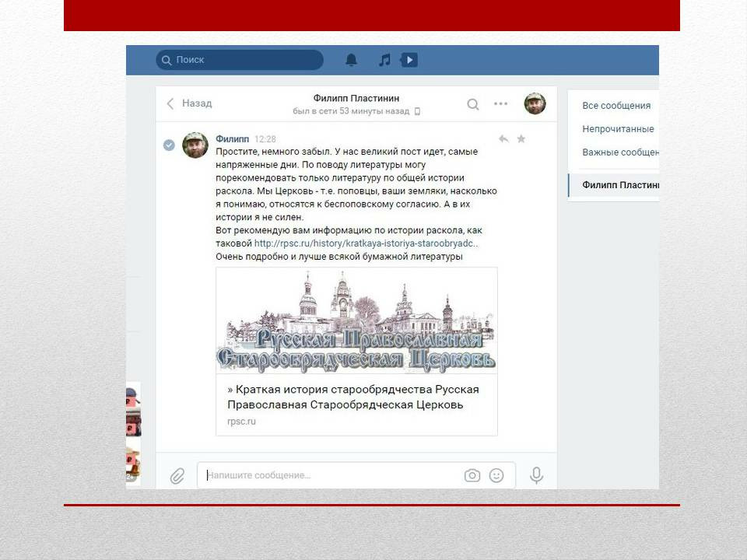
Task: Click the Поиск search field
Action: (240, 60)
